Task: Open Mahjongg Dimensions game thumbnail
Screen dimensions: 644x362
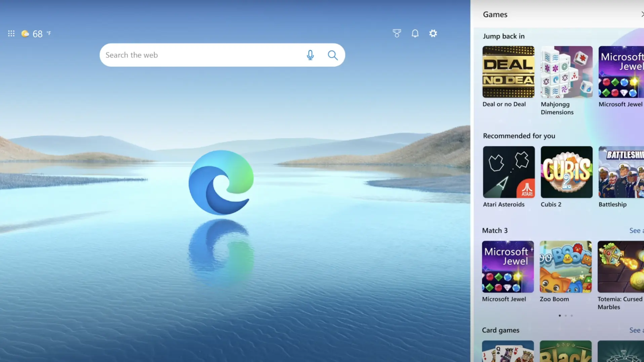Action: click(566, 72)
